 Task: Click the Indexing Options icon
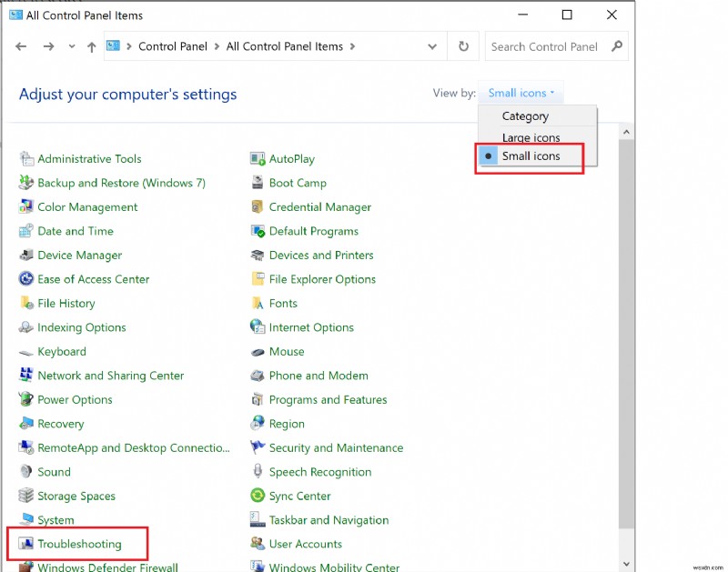point(26,327)
